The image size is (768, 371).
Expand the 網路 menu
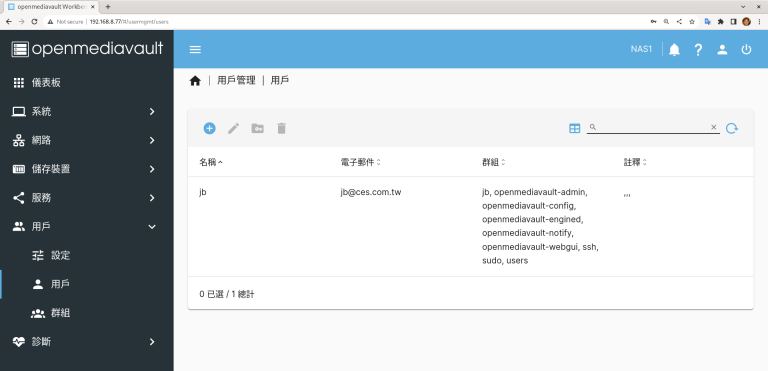[87, 141]
